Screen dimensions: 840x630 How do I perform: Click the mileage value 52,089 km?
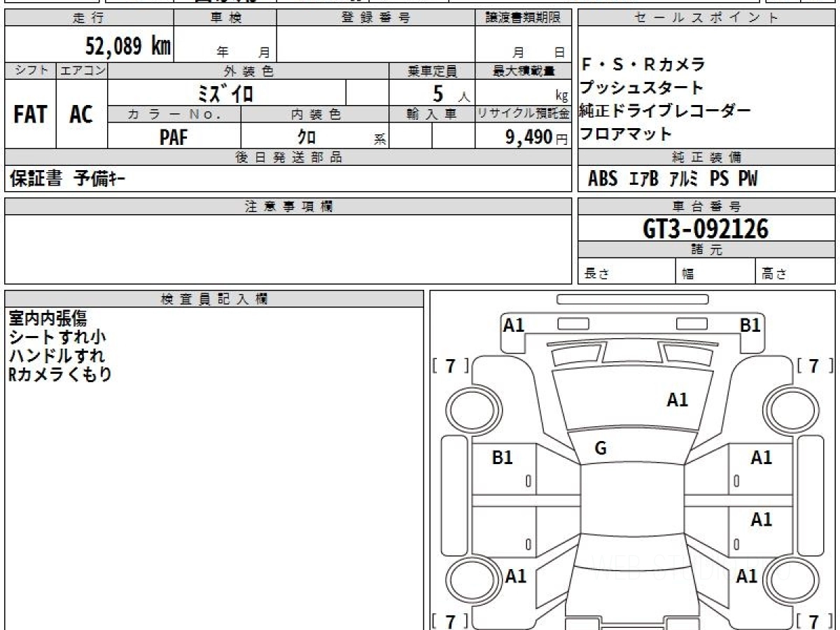[x=128, y=46]
